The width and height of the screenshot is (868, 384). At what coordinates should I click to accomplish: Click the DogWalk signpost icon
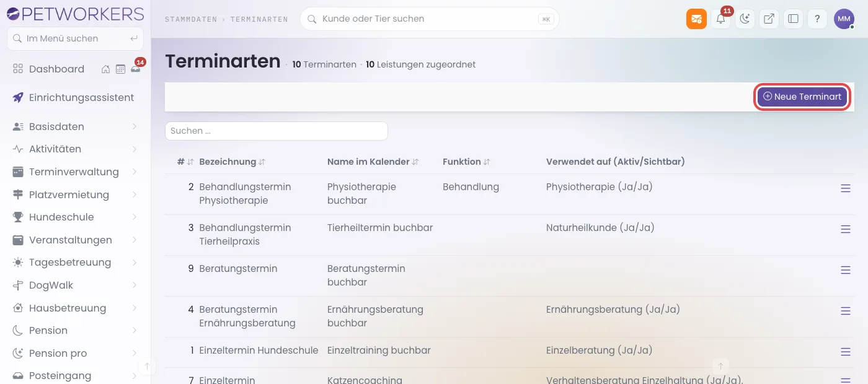18,285
